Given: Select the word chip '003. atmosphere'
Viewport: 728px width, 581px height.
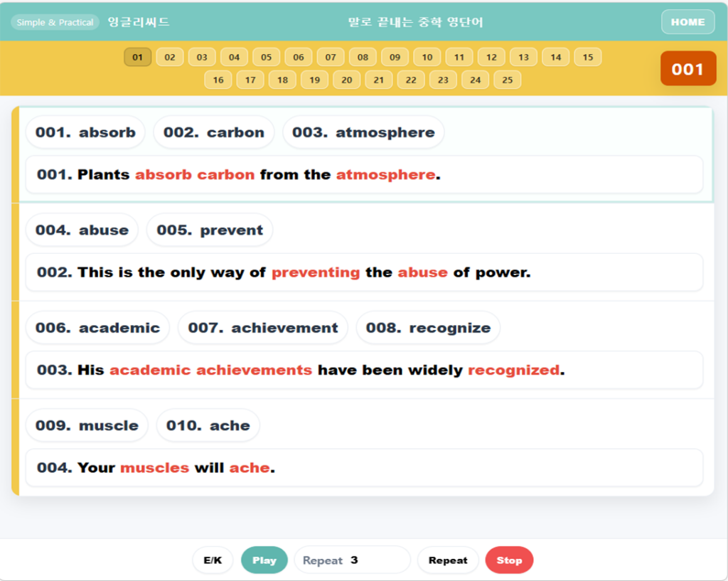Looking at the screenshot, I should click(x=363, y=132).
